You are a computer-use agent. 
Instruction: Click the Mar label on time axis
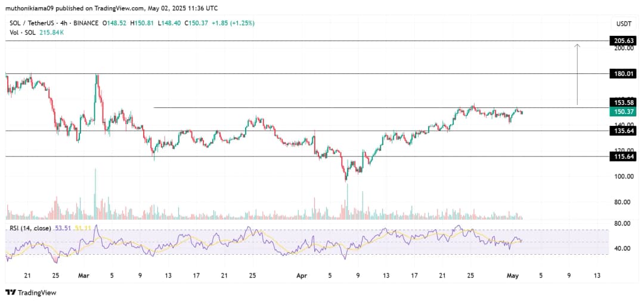[x=83, y=275]
